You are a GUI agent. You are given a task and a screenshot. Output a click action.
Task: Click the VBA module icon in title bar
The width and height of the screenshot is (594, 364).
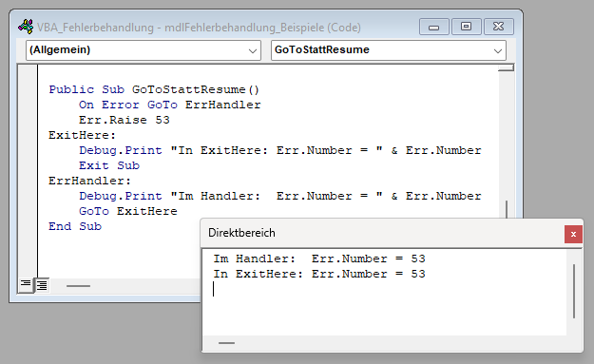26,27
